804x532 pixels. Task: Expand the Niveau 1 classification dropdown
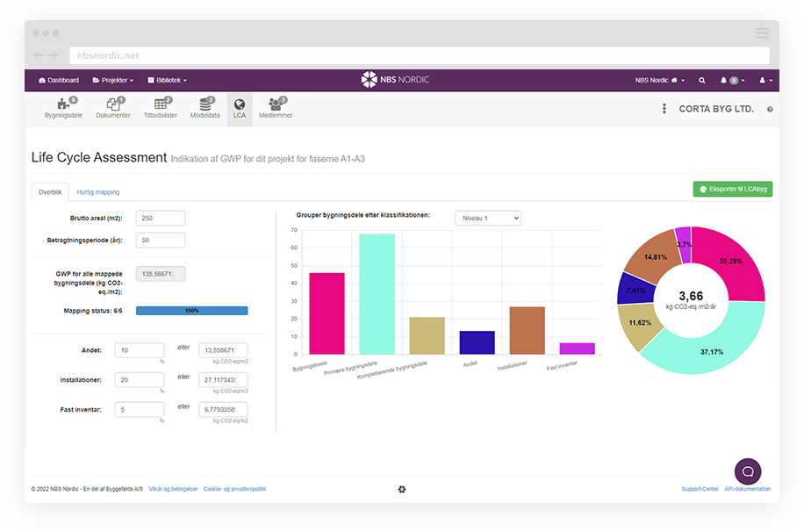point(487,218)
